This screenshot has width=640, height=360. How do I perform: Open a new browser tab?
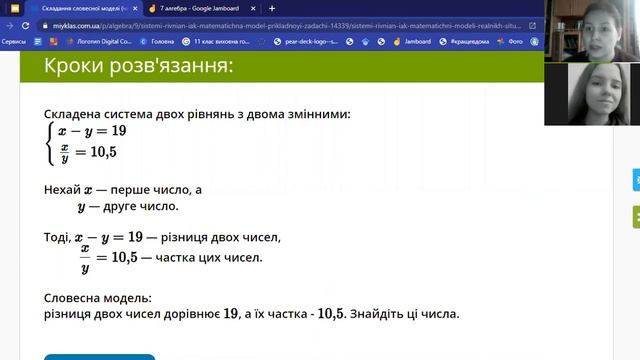pyautogui.click(x=272, y=8)
